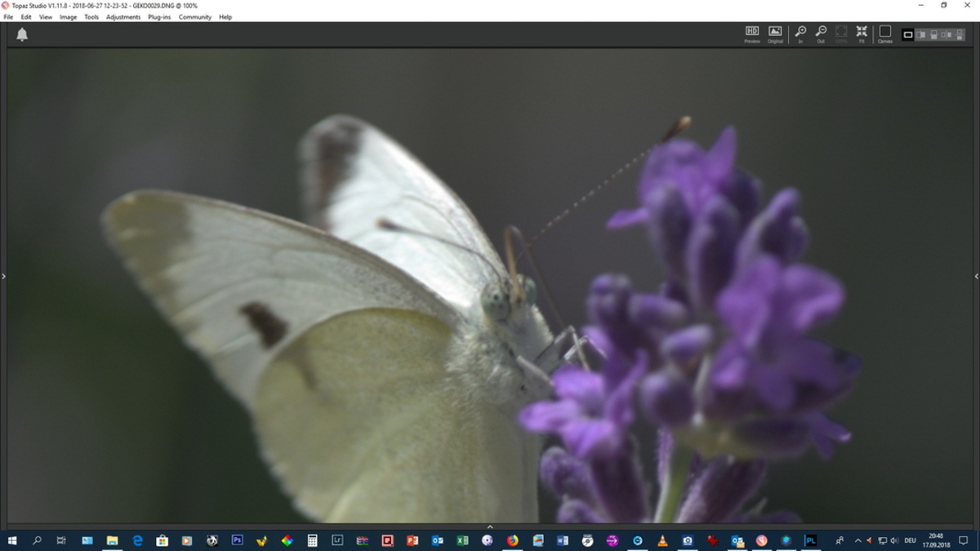The height and width of the screenshot is (551, 980).
Task: Expand the right side panel arrow
Action: tap(977, 277)
